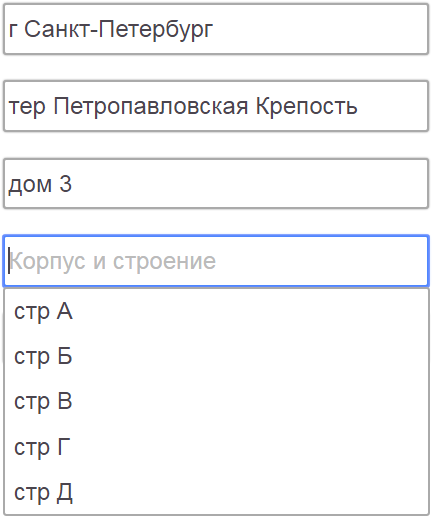Choose last suggestion 'стр Д'
This screenshot has width=432, height=518.
coord(216,492)
